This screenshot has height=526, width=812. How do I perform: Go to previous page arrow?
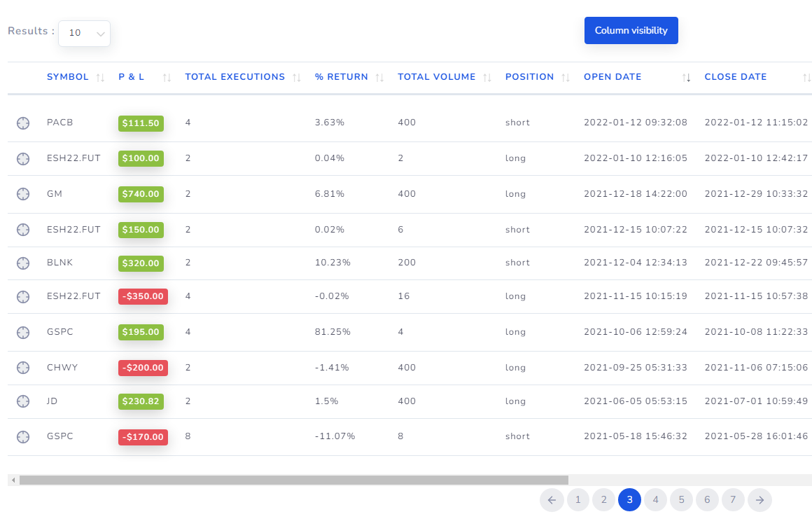coord(552,500)
